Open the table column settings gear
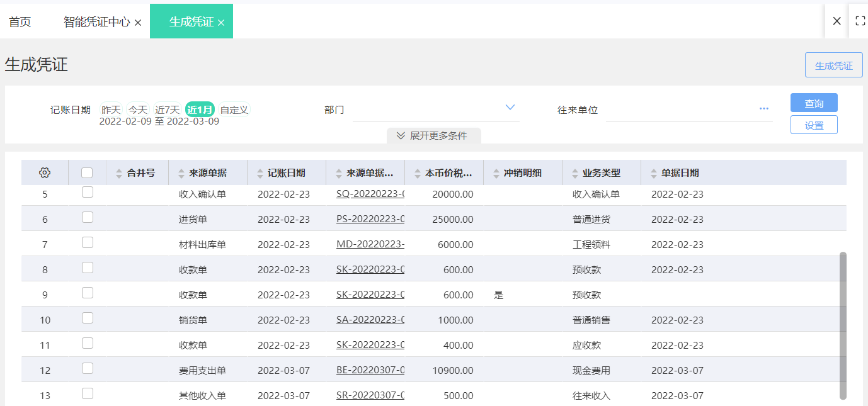Image resolution: width=868 pixels, height=406 pixels. (45, 172)
